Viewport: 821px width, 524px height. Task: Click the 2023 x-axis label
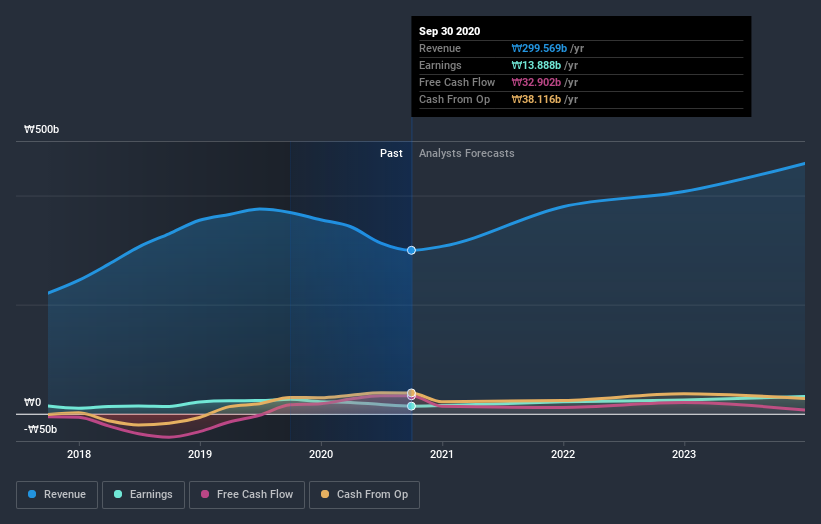684,454
